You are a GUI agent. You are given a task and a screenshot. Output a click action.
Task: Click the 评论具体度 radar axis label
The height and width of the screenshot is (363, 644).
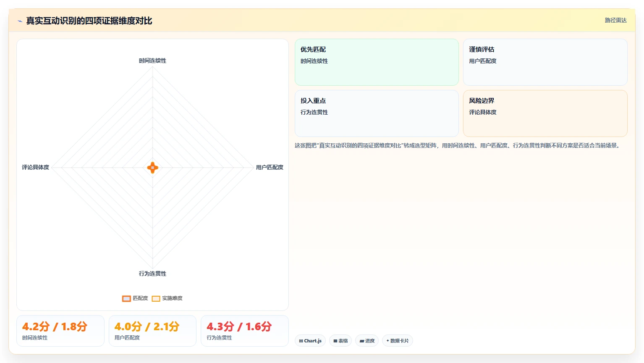[36, 167]
